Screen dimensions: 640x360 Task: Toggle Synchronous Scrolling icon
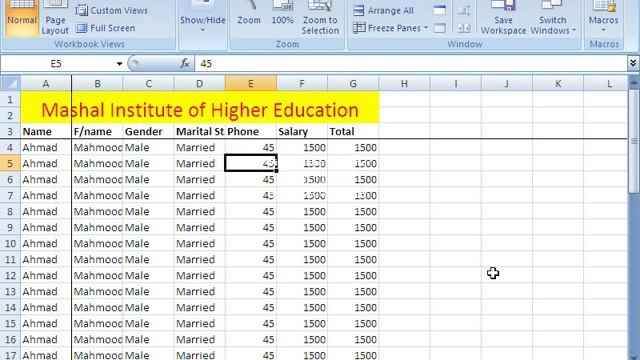464,10
